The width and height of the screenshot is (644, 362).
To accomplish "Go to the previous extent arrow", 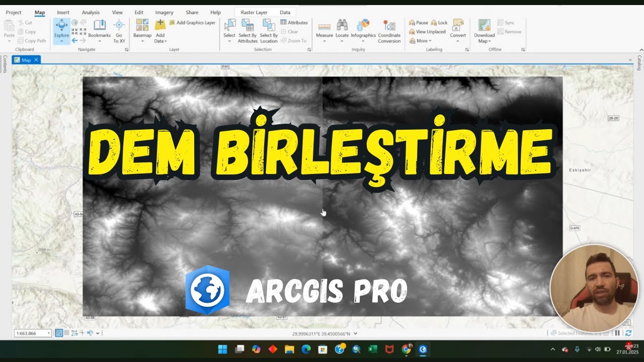I will pos(74,40).
